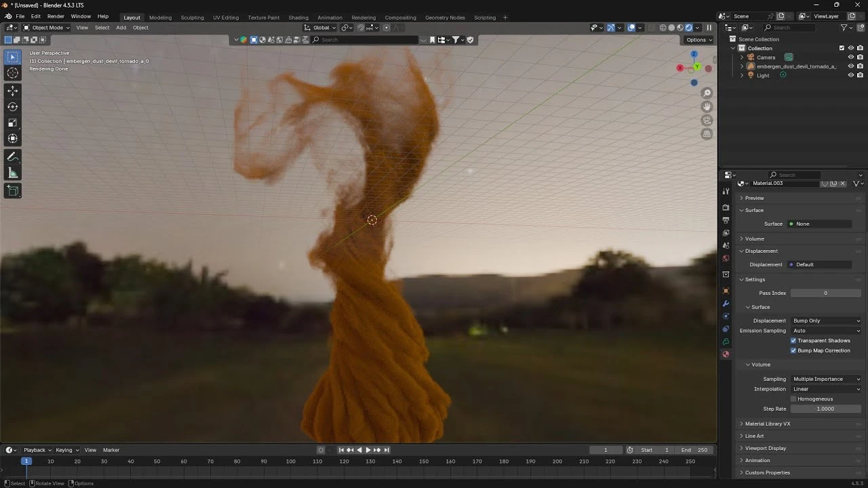This screenshot has width=868, height=488.
Task: Open the volume Sampling Multiple Importance dropdown
Action: [x=826, y=380]
